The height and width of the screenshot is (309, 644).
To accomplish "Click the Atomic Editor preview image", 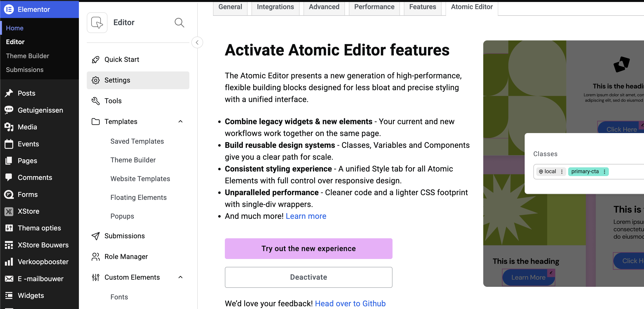I will (x=564, y=164).
